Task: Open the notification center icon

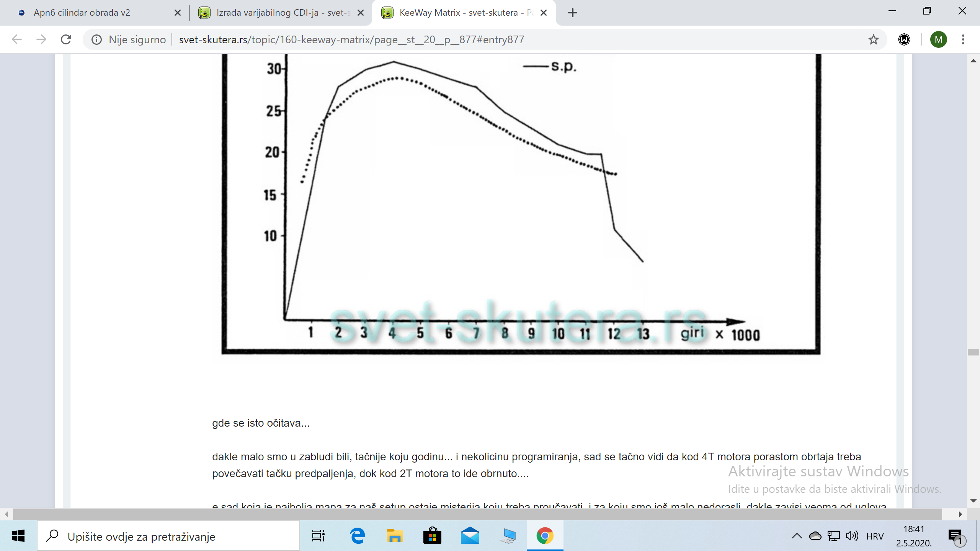Action: click(x=955, y=536)
